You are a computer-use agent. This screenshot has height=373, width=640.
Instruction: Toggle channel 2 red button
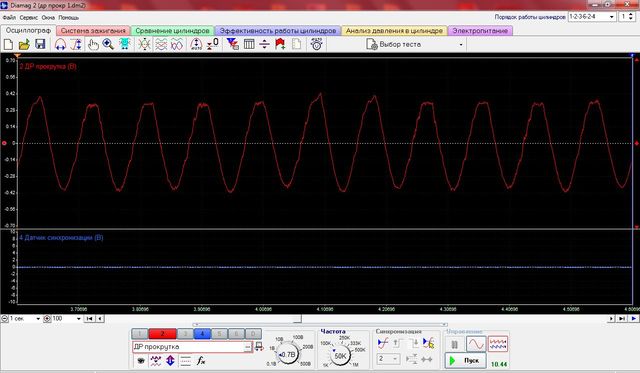coord(162,333)
